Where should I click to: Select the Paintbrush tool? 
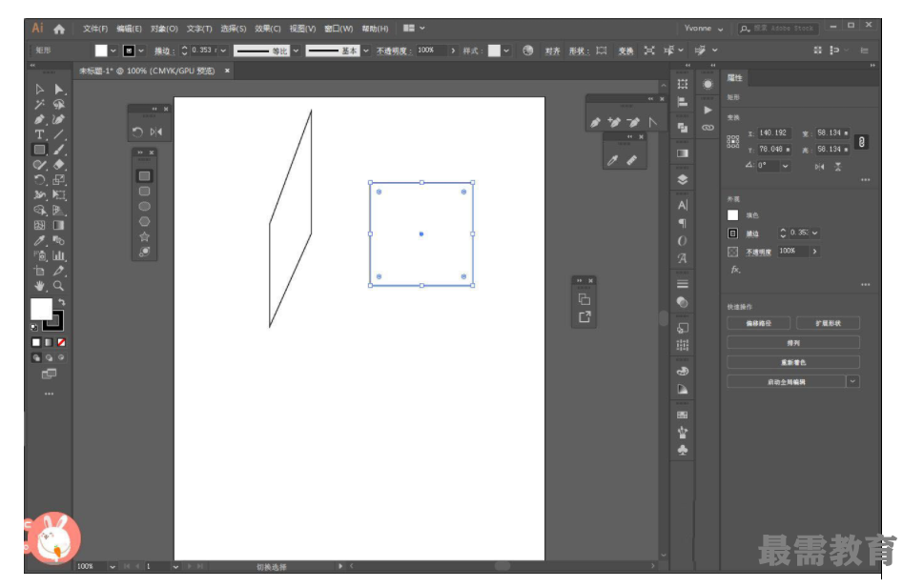pyautogui.click(x=59, y=150)
